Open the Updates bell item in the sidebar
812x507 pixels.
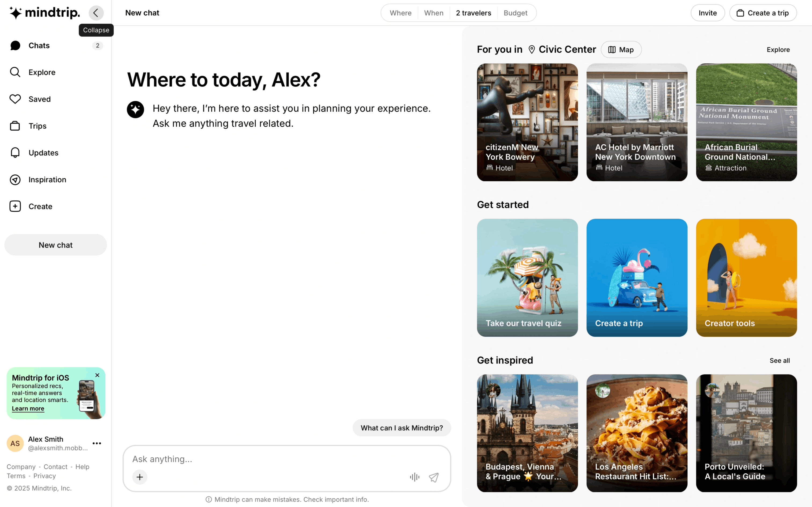click(x=15, y=153)
